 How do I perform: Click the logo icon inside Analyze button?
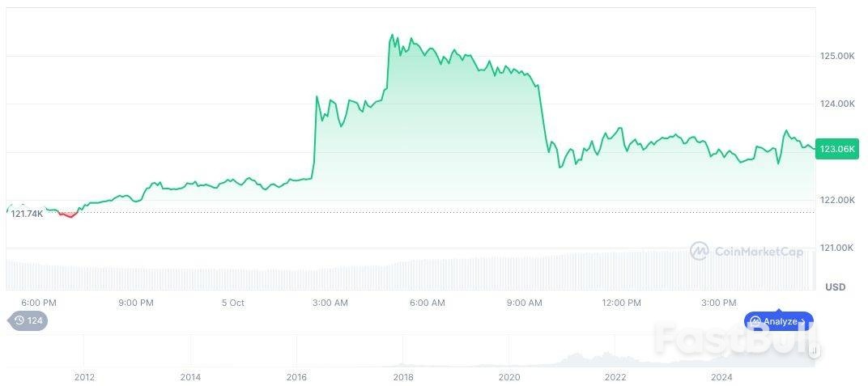click(755, 321)
